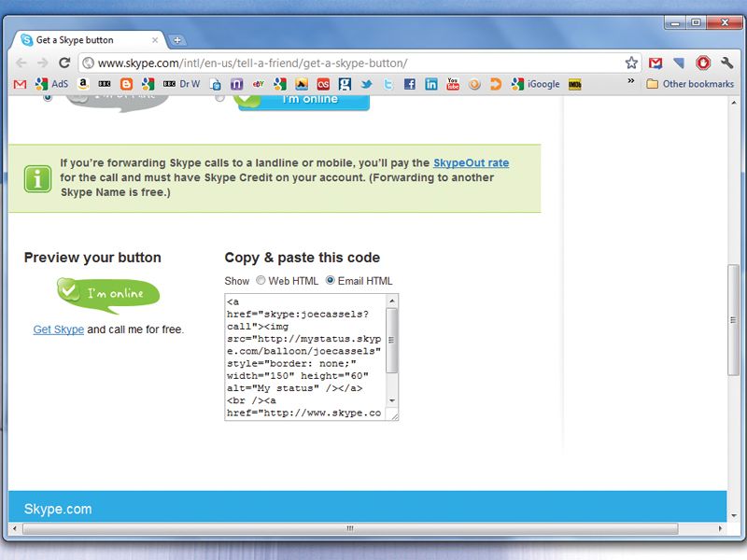747x560 pixels.
Task: Open the iGoogle bookmark
Action: click(x=535, y=84)
